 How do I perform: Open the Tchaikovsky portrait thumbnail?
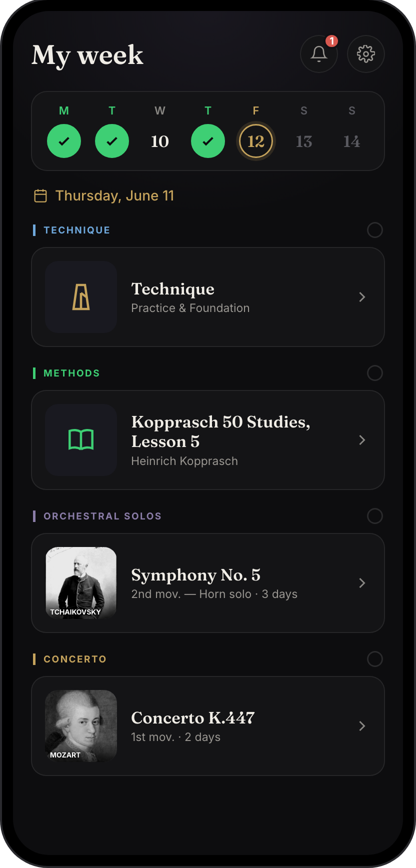[x=81, y=583]
